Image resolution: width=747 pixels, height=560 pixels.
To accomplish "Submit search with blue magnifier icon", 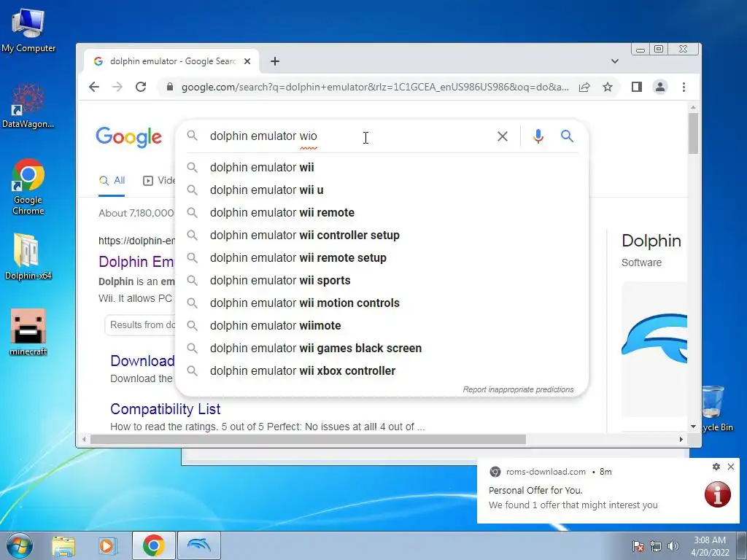I will click(x=567, y=136).
